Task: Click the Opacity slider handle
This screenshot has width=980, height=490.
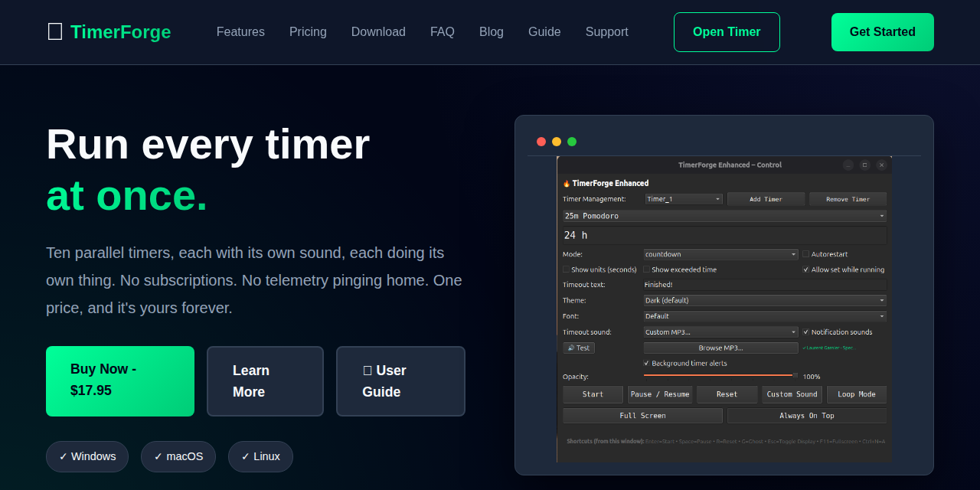Action: pos(795,375)
